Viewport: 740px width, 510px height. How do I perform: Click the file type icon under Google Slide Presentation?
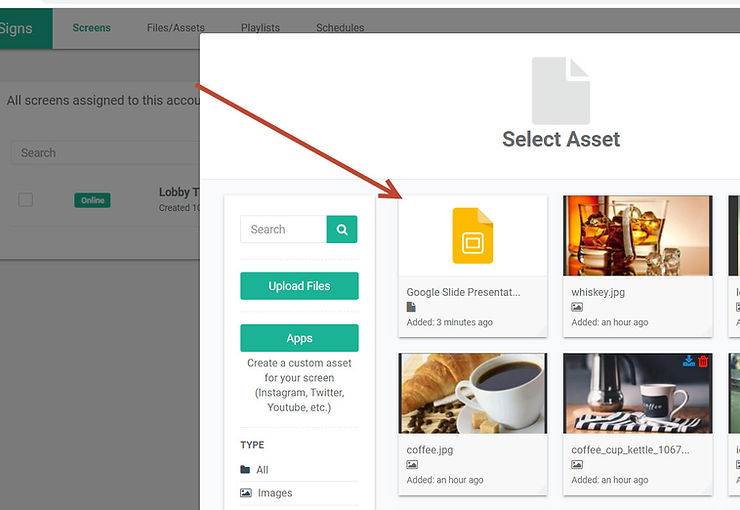[x=411, y=307]
